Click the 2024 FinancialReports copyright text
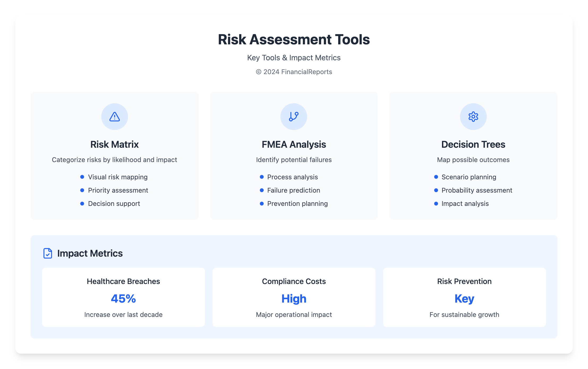The height and width of the screenshot is (369, 588). coord(294,72)
